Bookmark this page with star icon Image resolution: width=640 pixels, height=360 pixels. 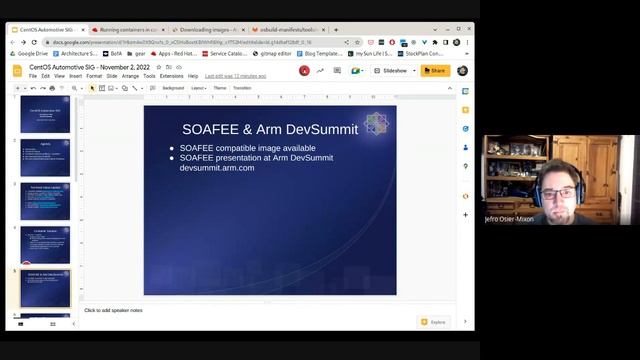pos(357,42)
